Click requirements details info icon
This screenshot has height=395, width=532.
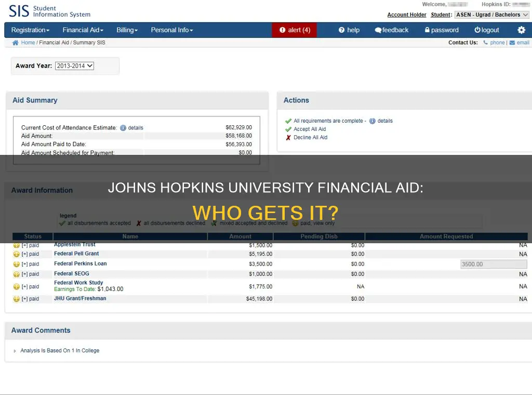(x=372, y=121)
